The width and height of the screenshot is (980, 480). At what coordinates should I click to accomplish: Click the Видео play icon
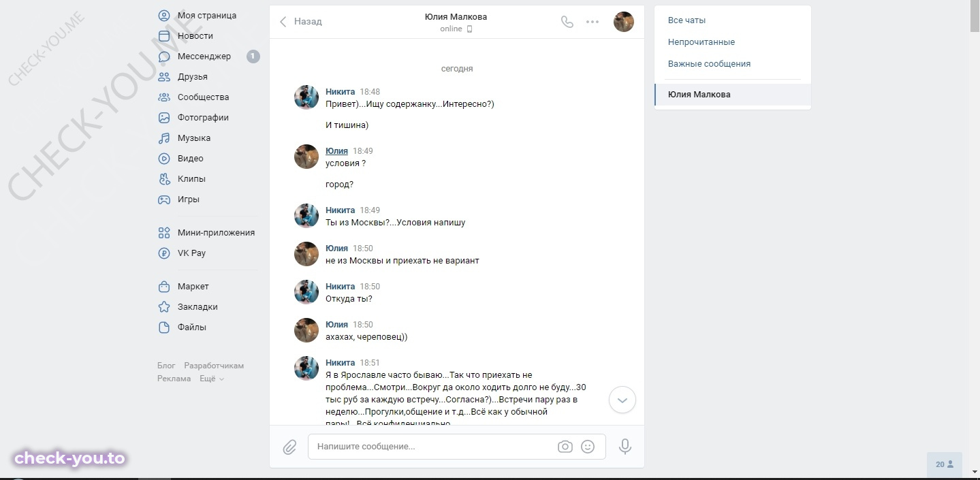(x=163, y=158)
